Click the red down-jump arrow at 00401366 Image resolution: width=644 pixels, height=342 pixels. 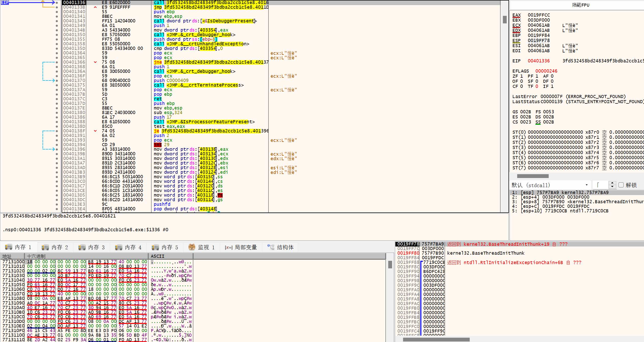click(x=95, y=62)
